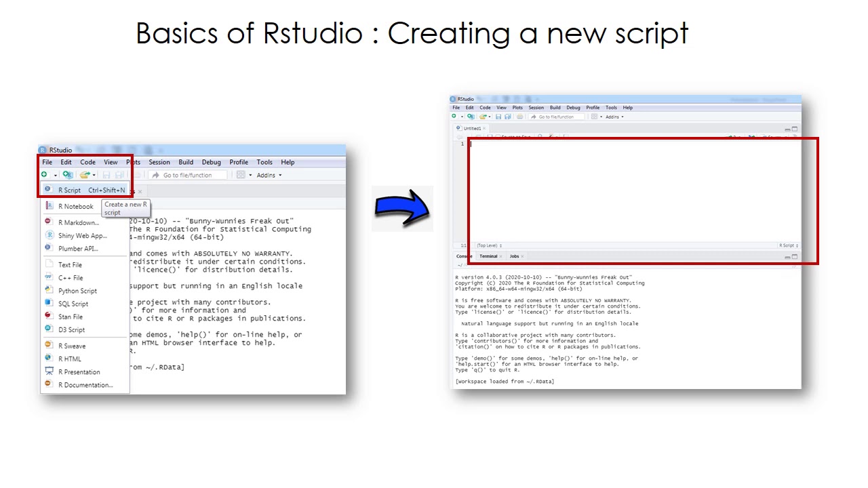Image resolution: width=868 pixels, height=488 pixels.
Task: Click the Create Project icon in left RStudio window
Action: 68,175
